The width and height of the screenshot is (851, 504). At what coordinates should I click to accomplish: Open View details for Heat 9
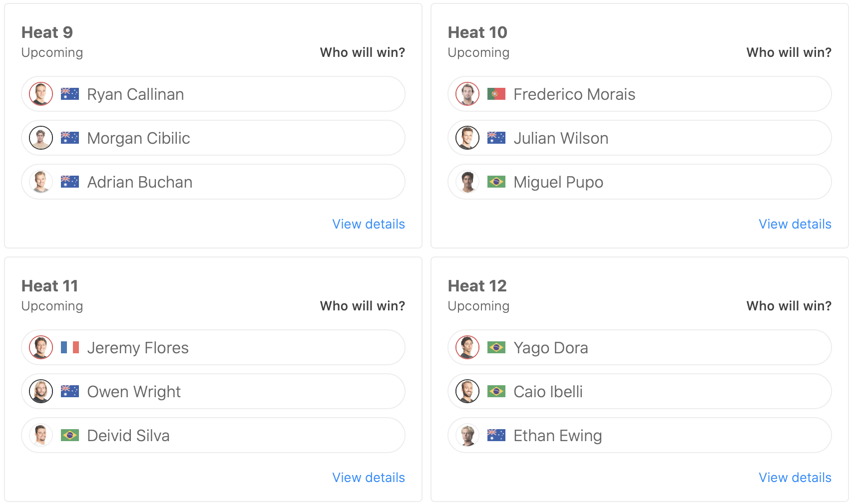point(369,224)
